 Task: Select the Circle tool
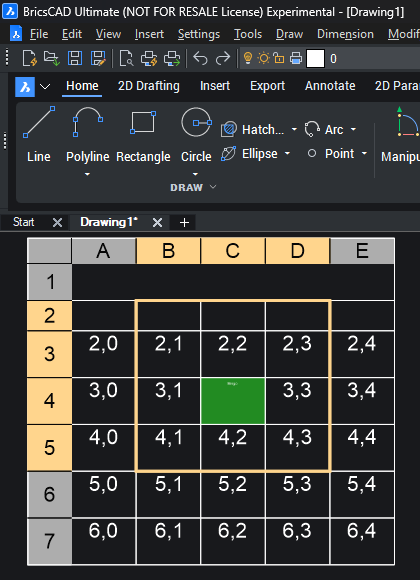point(196,135)
